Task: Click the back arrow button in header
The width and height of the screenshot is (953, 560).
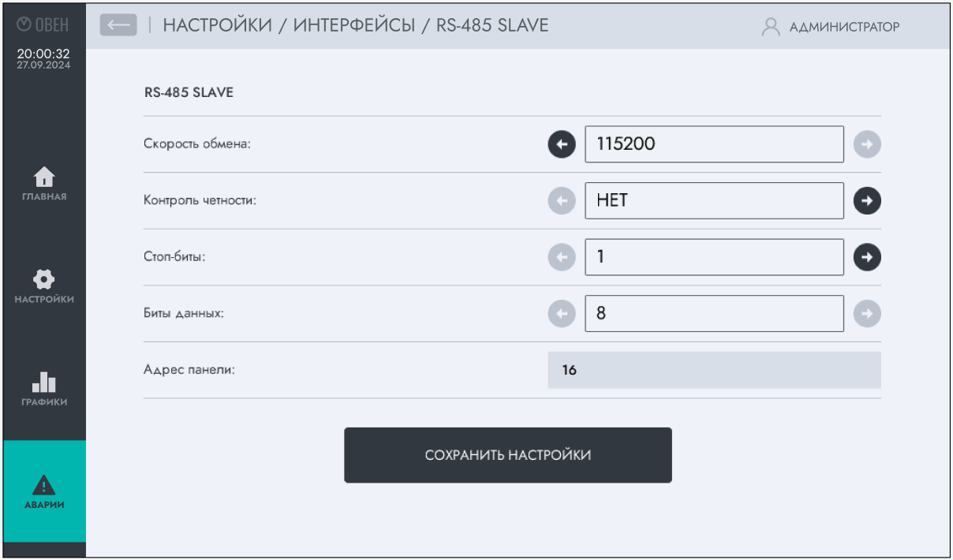Action: point(118,25)
